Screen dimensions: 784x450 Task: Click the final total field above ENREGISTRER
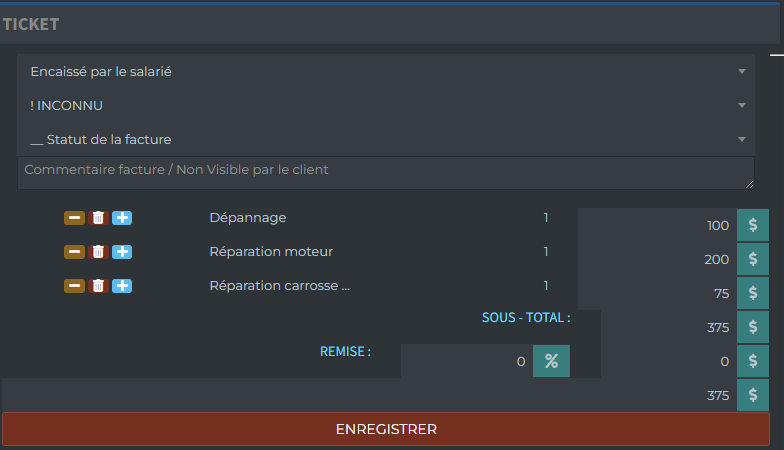click(x=370, y=395)
